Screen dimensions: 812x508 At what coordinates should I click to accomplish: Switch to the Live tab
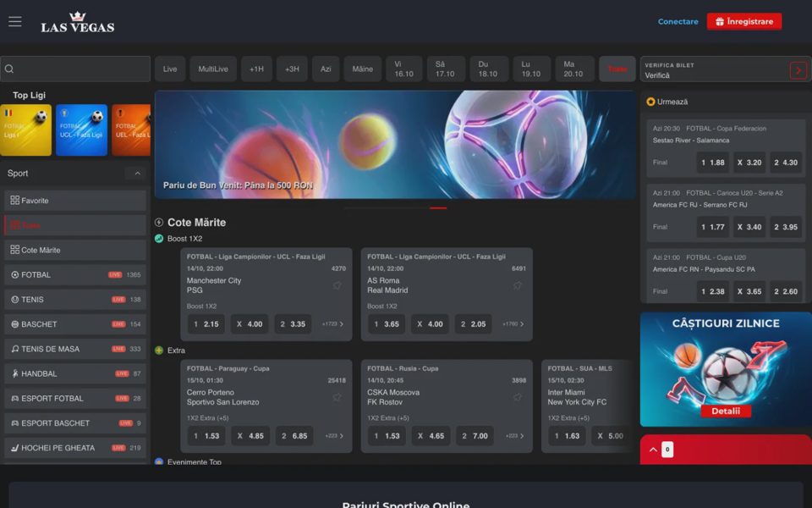click(x=170, y=69)
